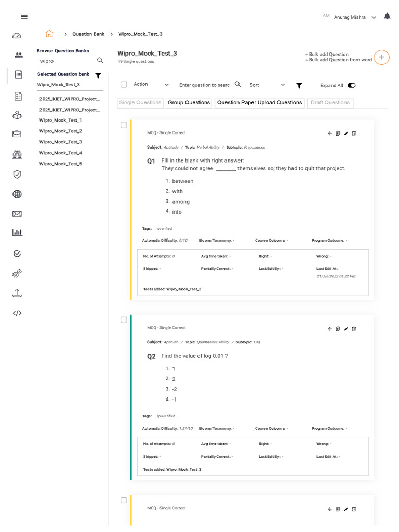Select Wipro_Mock_Test_2 in bank list
This screenshot has width=399, height=532.
point(60,131)
